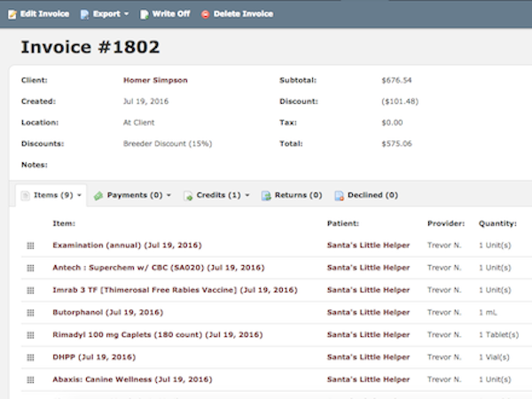Screen dimensions: 532x399
Task: Select Santa's Little Helper patient in first row
Action: point(368,245)
